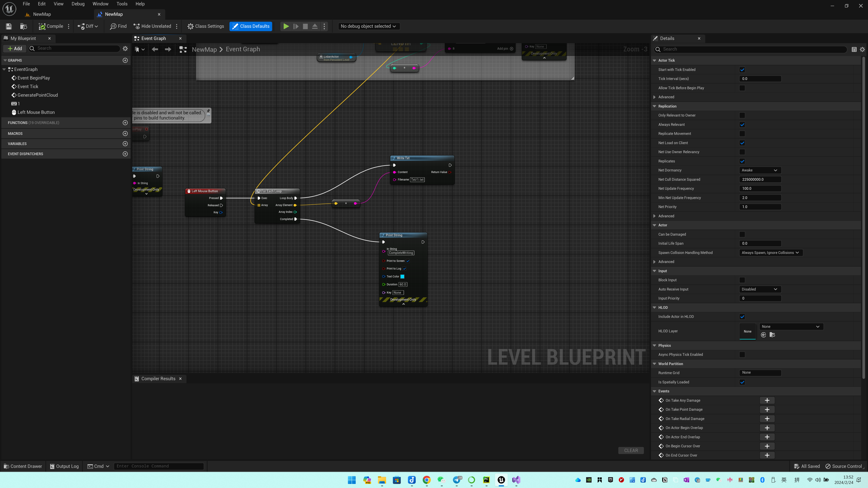Viewport: 868px width, 488px height.
Task: Click the Class Defaults button
Action: pyautogui.click(x=251, y=26)
